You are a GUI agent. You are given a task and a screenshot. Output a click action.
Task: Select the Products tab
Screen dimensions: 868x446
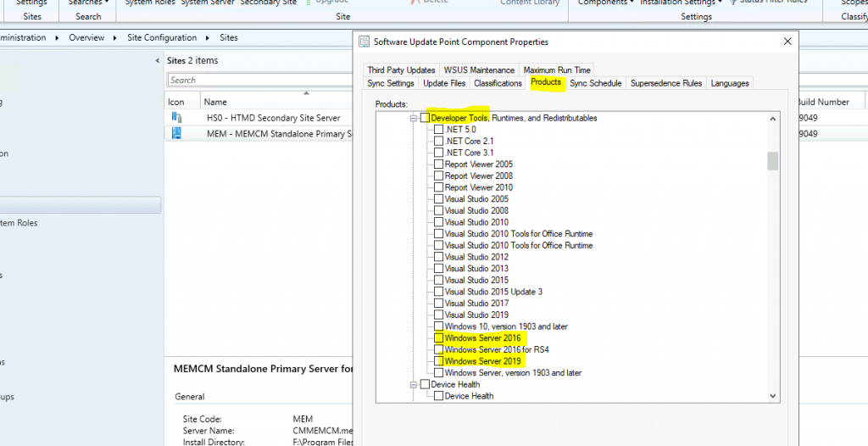[545, 82]
